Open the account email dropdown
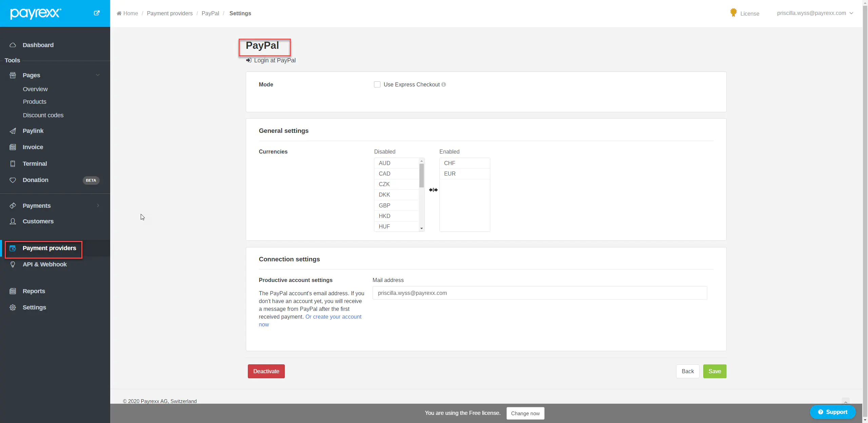This screenshot has width=868, height=423. [x=814, y=13]
